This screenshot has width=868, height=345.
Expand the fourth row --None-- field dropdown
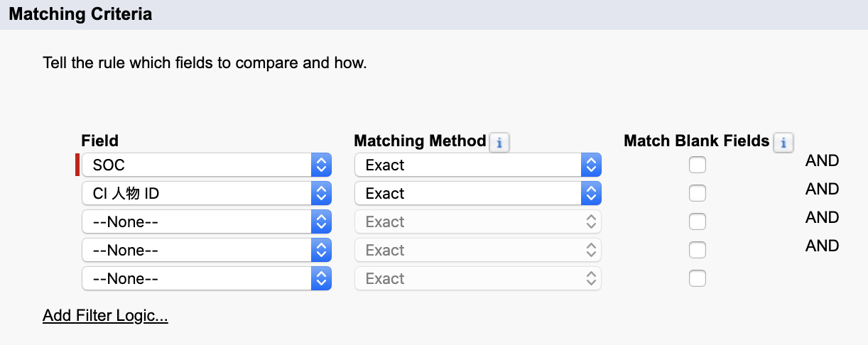tap(207, 251)
